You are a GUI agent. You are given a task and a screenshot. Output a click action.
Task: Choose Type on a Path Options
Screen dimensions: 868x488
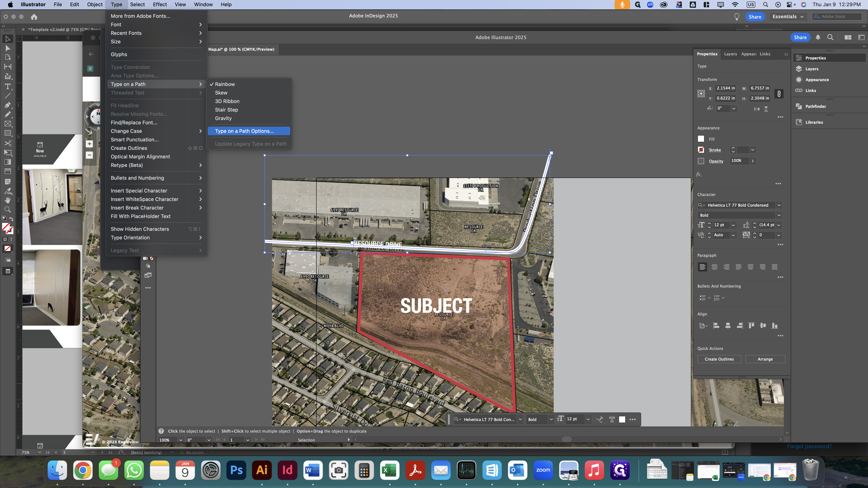pyautogui.click(x=249, y=131)
